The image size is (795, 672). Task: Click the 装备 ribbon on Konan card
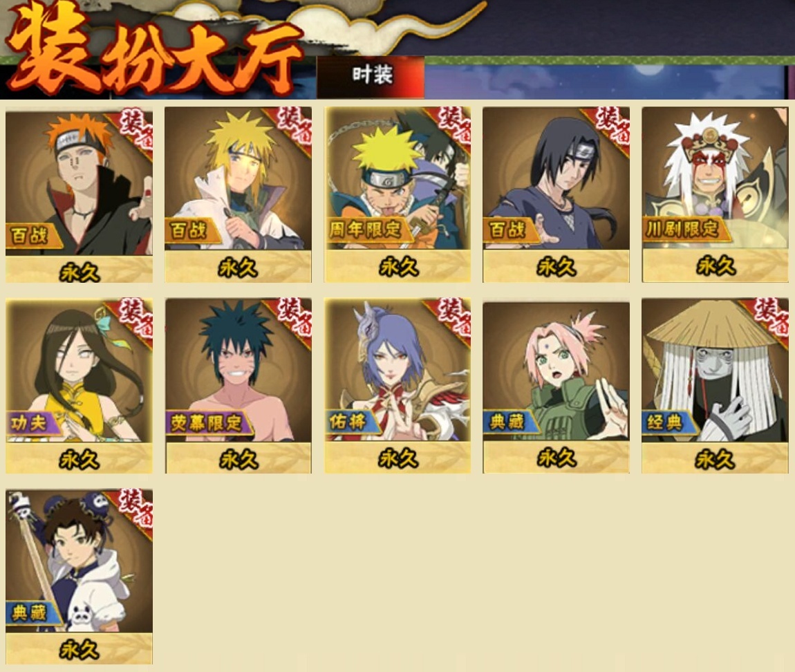[451, 318]
